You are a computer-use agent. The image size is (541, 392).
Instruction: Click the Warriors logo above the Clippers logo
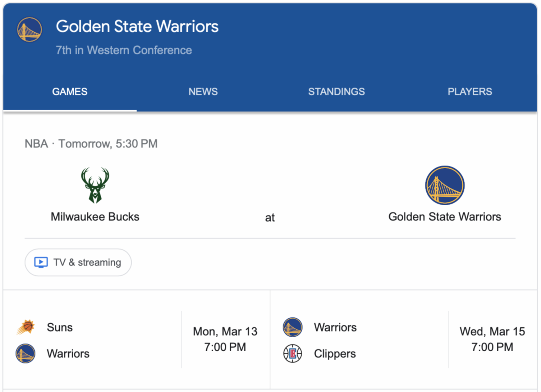[x=293, y=327]
